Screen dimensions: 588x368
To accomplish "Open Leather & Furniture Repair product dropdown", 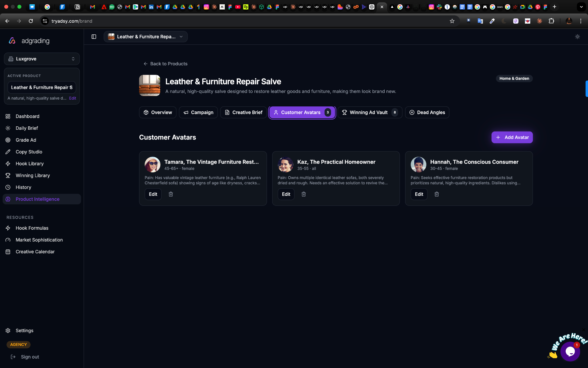I will point(145,37).
